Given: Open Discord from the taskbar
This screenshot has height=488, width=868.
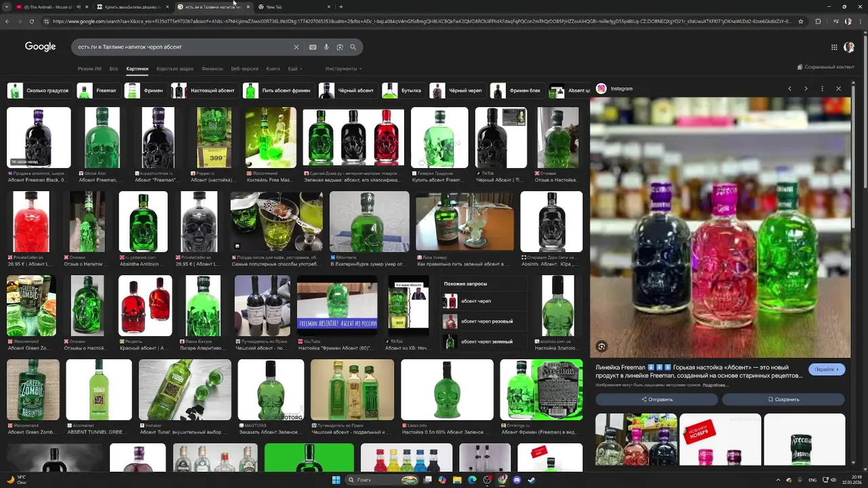Looking at the screenshot, I should coord(517,480).
